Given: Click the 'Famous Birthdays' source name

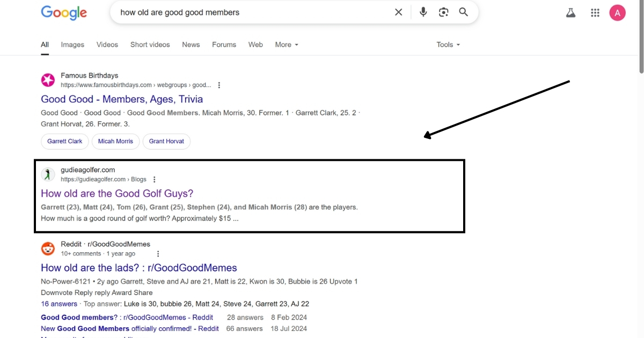Looking at the screenshot, I should pyautogui.click(x=90, y=76).
